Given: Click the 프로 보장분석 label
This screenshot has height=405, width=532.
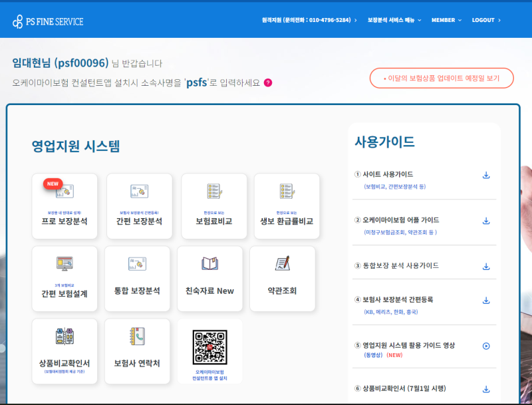Looking at the screenshot, I should pos(65,221).
